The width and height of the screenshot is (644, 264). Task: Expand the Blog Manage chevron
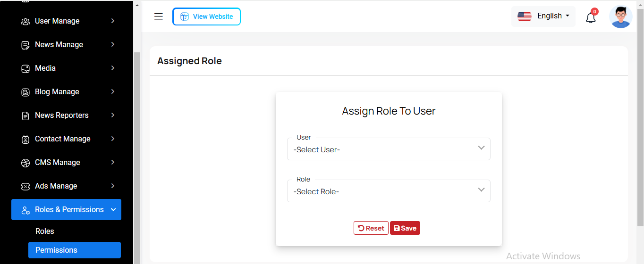click(x=113, y=91)
